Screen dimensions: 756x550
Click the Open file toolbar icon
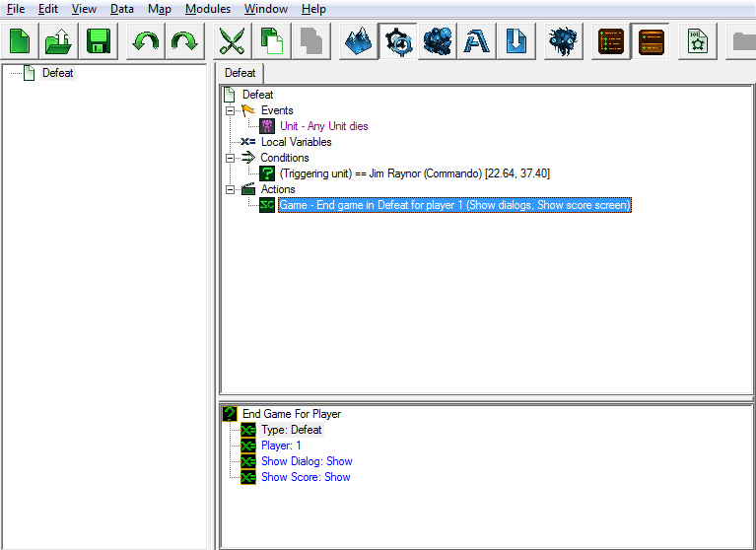pyautogui.click(x=58, y=41)
